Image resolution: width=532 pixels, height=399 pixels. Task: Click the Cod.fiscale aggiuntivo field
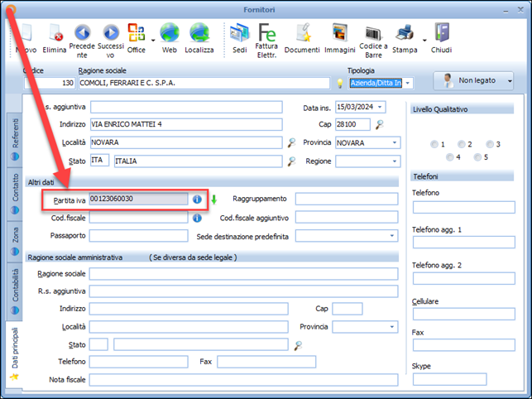pos(347,218)
